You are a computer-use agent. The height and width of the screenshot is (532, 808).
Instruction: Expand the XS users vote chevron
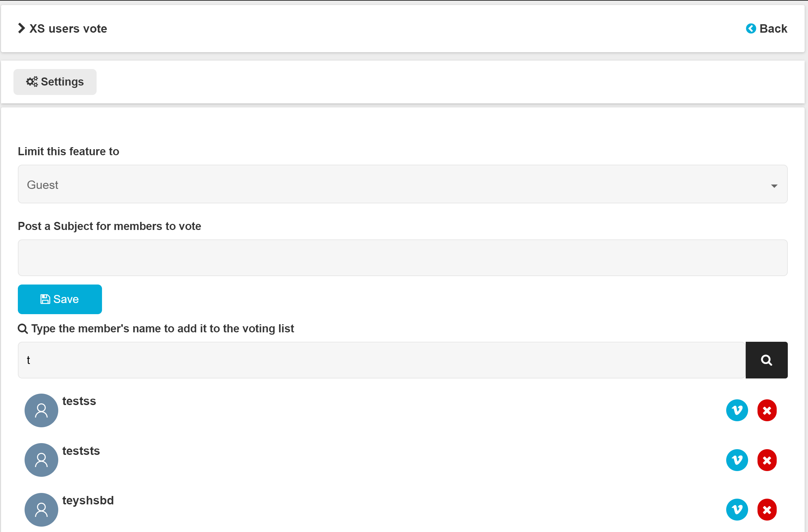[x=22, y=28]
